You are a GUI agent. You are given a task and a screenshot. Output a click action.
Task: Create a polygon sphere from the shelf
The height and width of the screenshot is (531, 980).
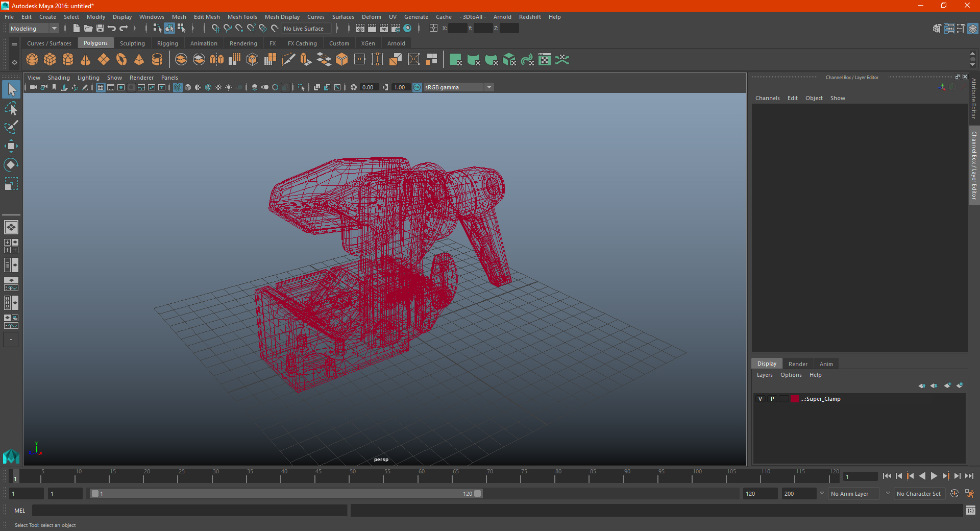(32, 60)
